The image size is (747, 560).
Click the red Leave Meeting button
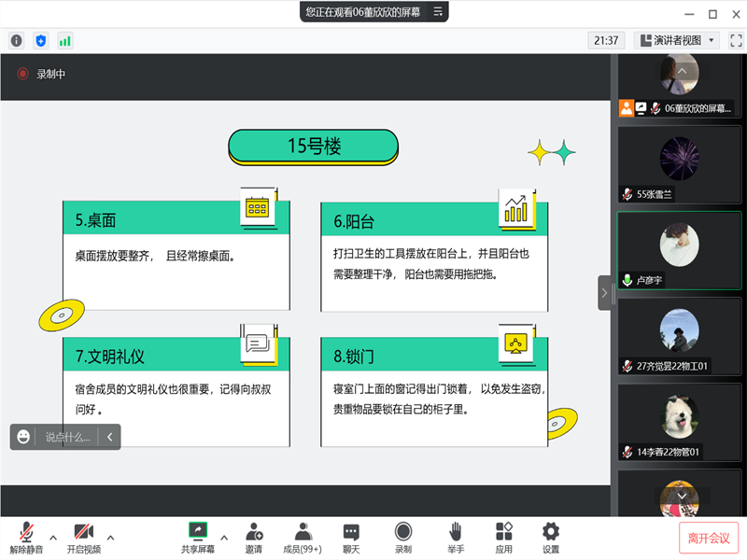(709, 539)
